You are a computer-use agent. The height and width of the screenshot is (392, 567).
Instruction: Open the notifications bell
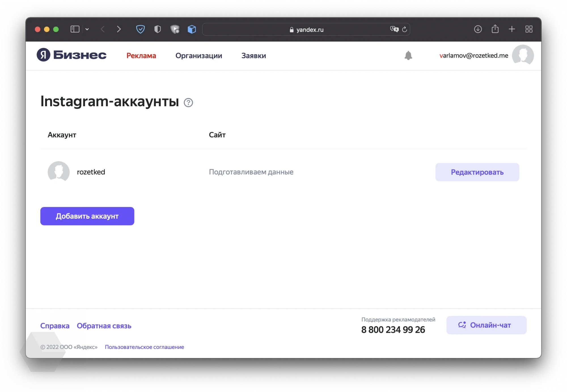pyautogui.click(x=408, y=56)
